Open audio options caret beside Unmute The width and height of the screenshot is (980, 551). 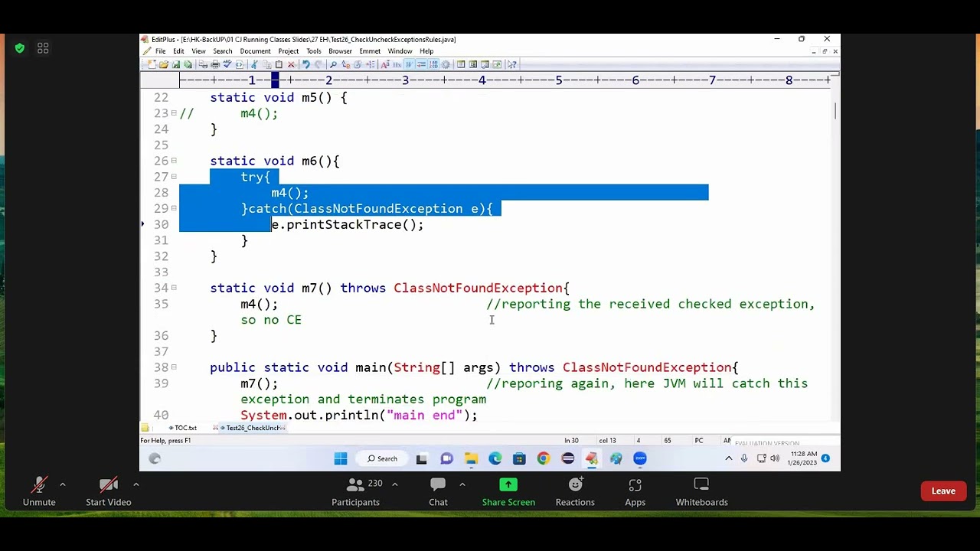63,484
